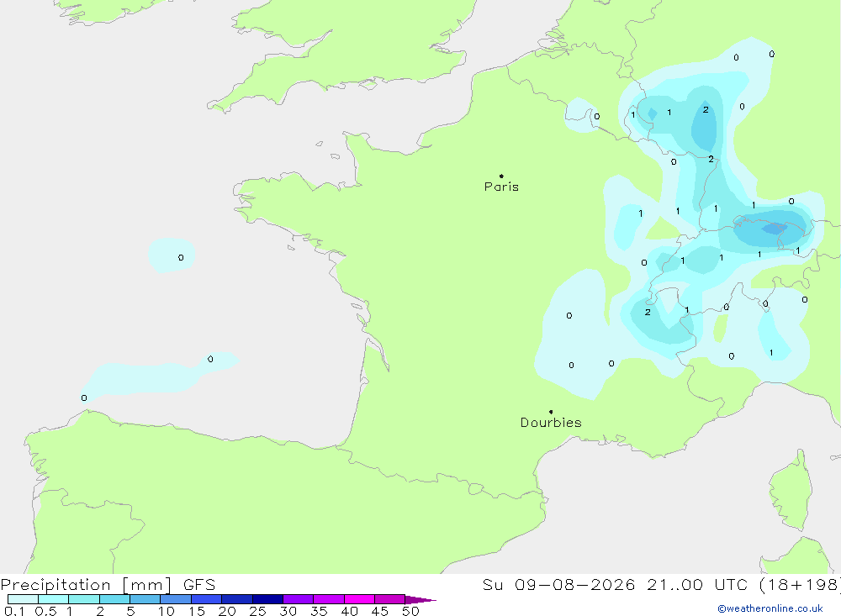Pick the 40–45 mm magenta legend swatch
Viewport: 841px width, 616px height.
click(x=359, y=599)
